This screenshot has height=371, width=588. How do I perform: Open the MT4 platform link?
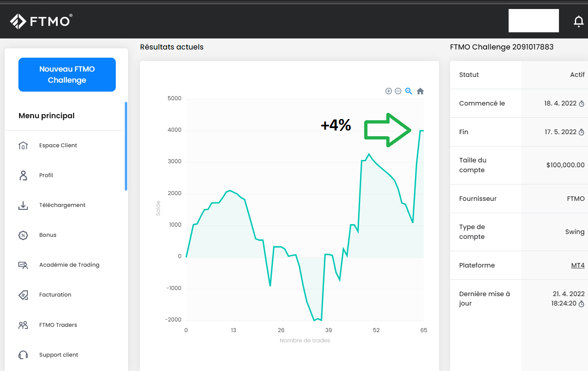click(x=578, y=265)
